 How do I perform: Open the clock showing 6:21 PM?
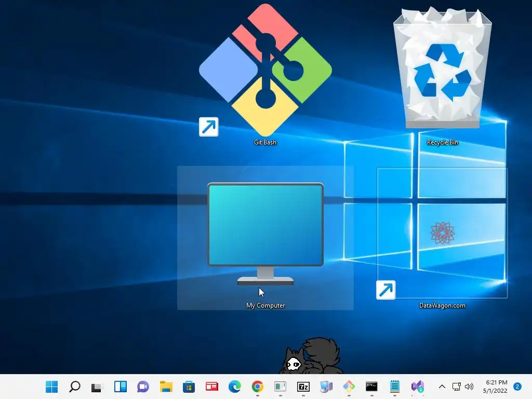click(495, 387)
